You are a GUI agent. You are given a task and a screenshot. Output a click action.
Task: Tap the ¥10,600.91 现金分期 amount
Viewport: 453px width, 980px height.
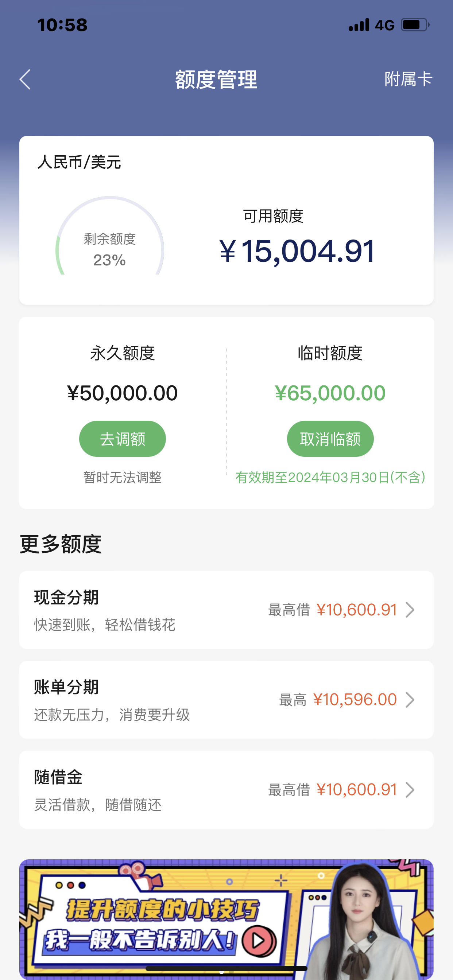coord(357,610)
